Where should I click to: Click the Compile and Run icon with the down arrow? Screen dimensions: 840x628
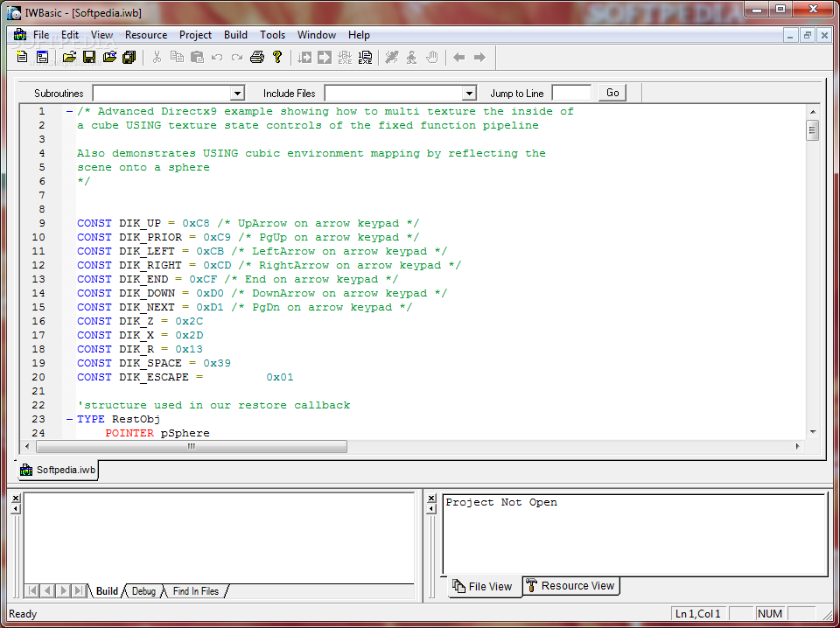click(304, 57)
